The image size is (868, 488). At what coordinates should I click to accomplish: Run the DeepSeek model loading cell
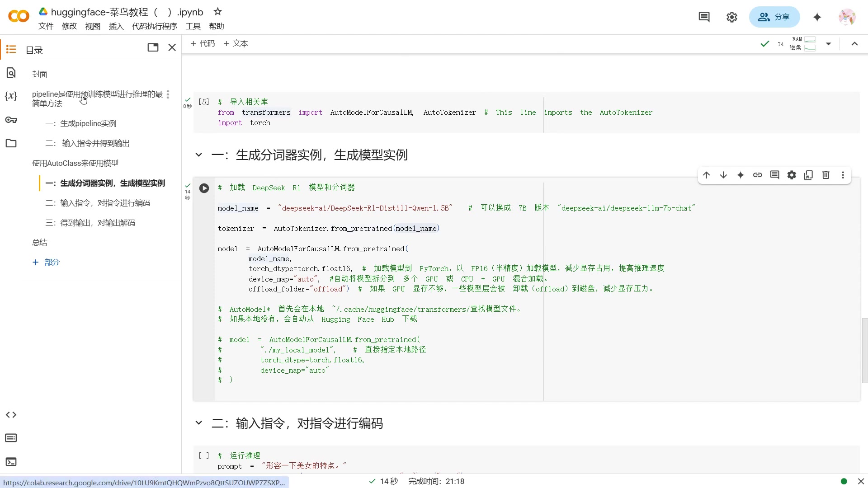[204, 188]
